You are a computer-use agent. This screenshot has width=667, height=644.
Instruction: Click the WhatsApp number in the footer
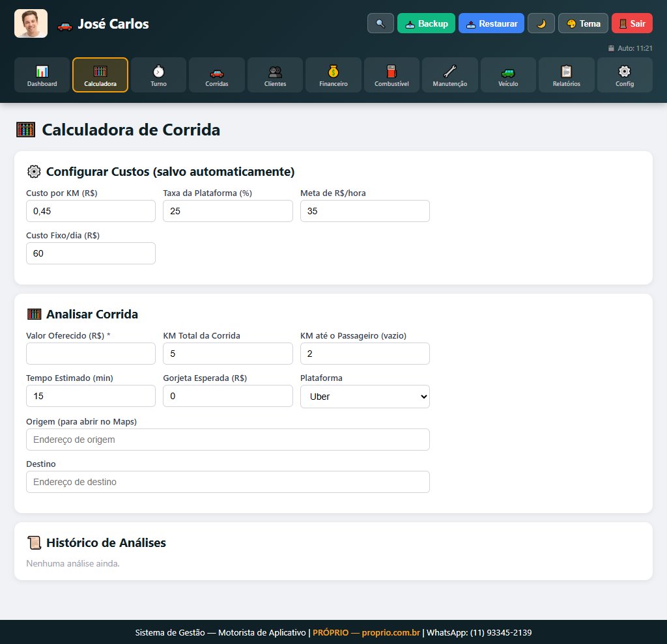point(501,632)
